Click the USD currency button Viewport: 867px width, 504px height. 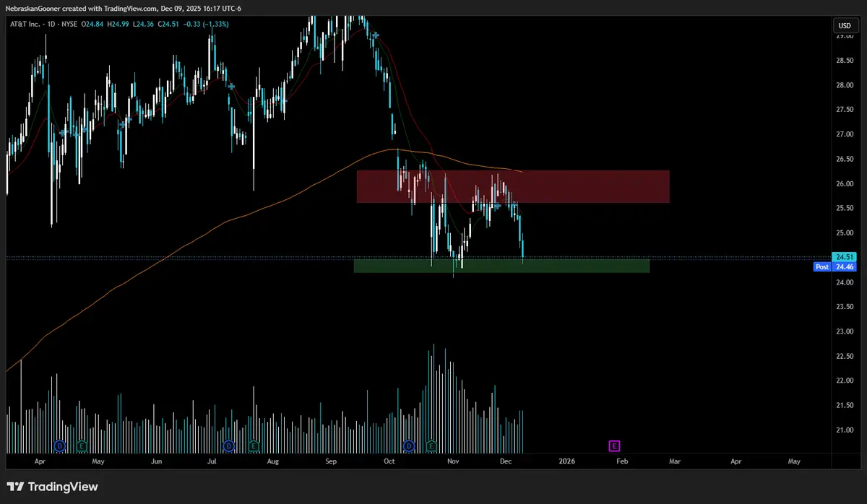(x=844, y=25)
